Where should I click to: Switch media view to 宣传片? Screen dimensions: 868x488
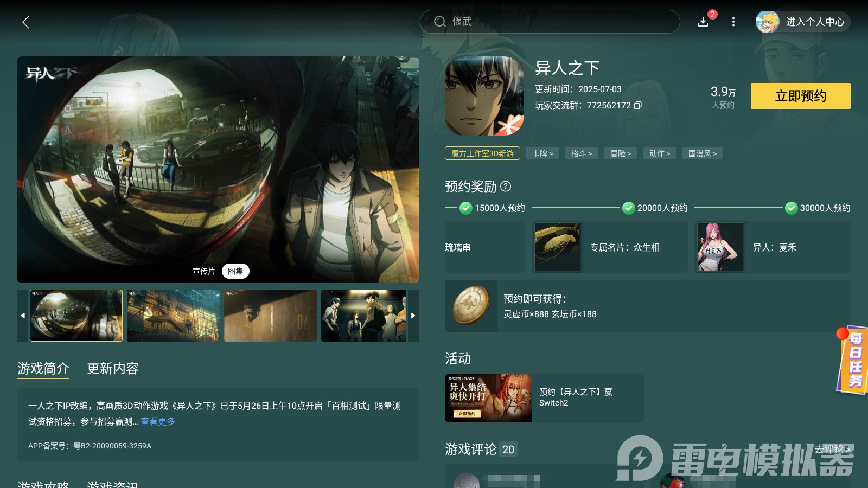coord(204,271)
